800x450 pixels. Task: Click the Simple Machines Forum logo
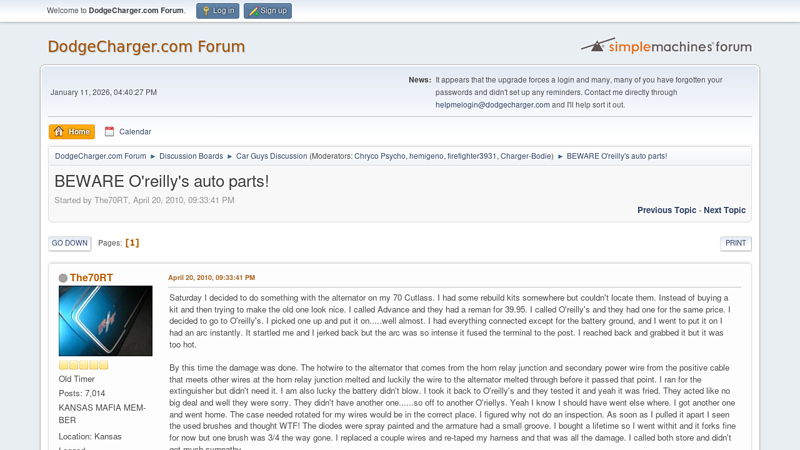point(666,46)
